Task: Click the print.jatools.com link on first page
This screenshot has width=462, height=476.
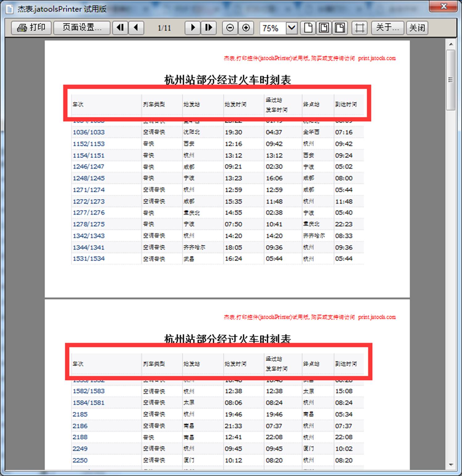Action: (377, 58)
